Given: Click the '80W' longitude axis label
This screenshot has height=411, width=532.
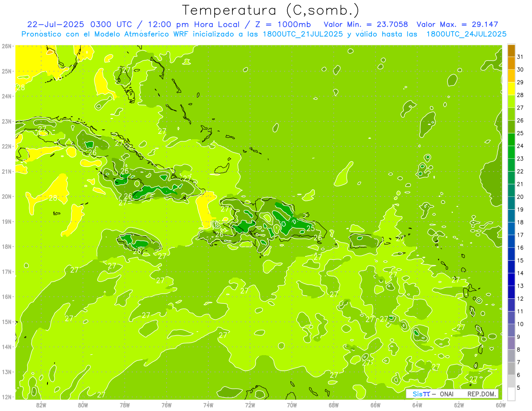Looking at the screenshot, I should click(83, 404).
